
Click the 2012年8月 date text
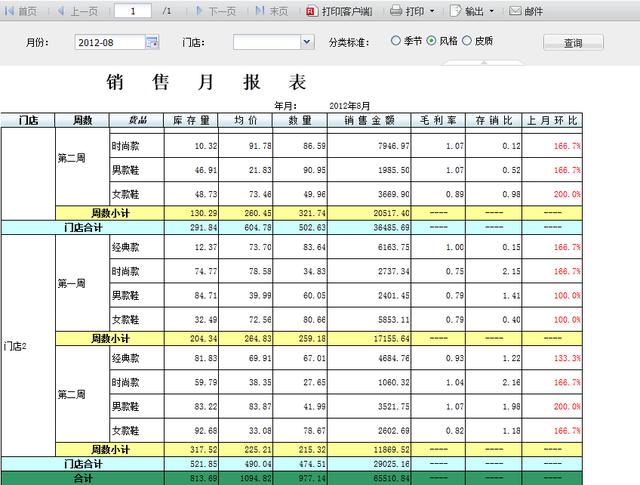point(349,106)
